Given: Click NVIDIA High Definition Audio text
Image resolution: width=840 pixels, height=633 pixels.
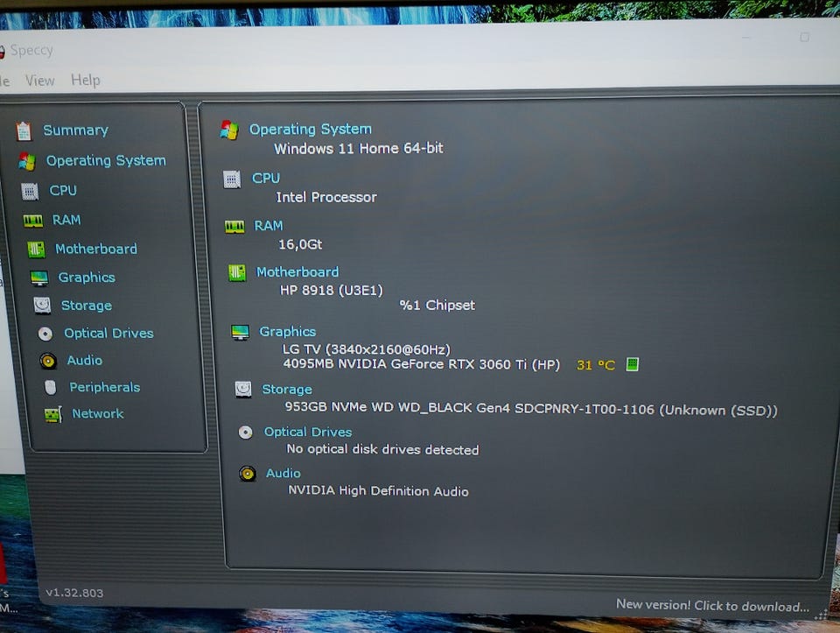Looking at the screenshot, I should 378,490.
